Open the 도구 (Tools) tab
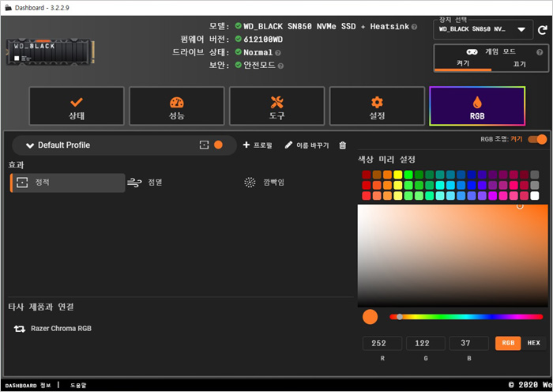 (276, 106)
